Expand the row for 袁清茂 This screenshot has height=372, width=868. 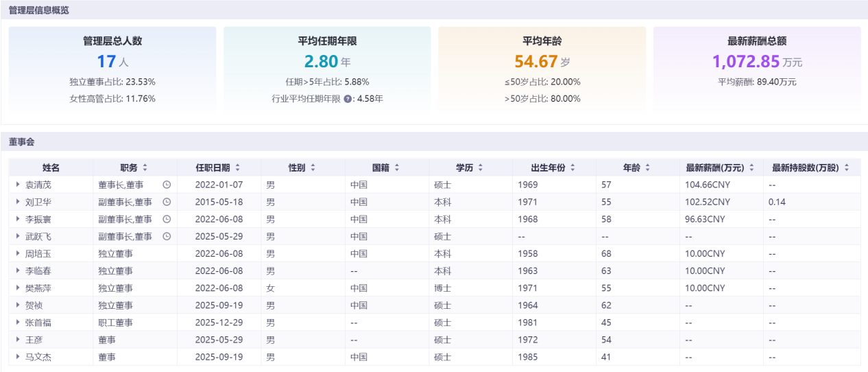[19, 185]
